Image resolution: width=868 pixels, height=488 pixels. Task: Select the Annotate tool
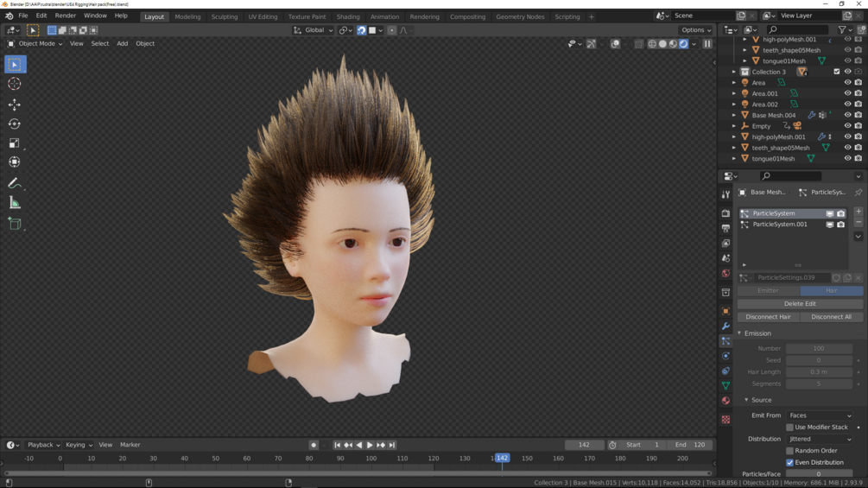[15, 183]
